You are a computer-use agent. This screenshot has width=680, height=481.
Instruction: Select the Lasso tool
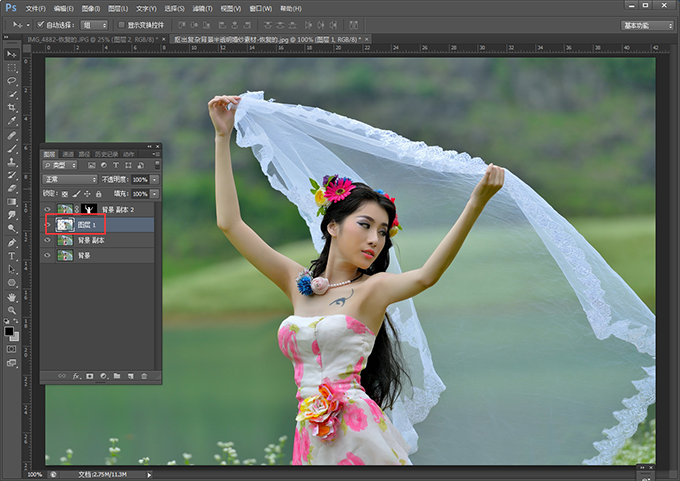(12, 81)
